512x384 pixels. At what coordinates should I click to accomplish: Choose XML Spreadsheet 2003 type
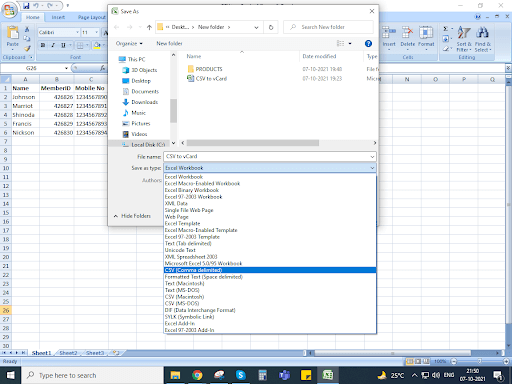(x=270, y=257)
